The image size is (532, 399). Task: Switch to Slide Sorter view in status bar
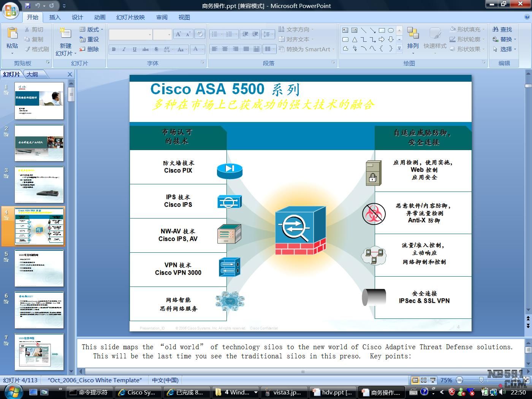click(x=424, y=380)
